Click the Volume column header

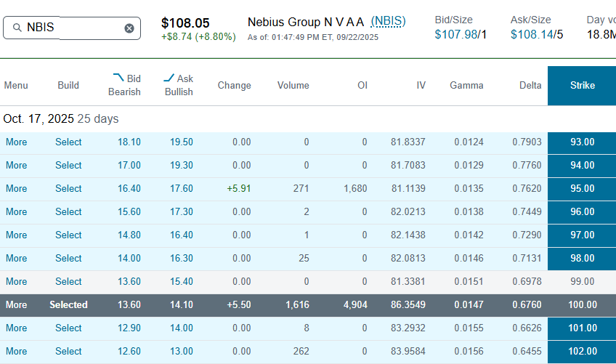point(293,85)
